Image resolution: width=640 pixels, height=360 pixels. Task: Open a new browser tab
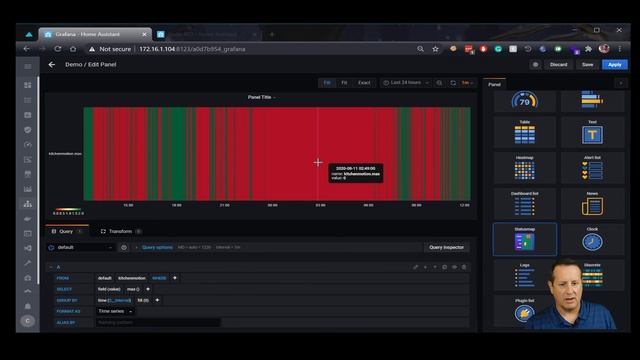(x=272, y=35)
